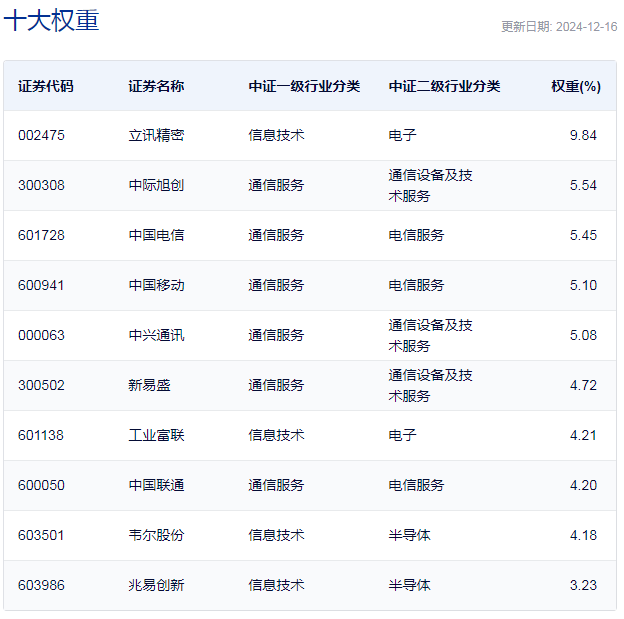Image resolution: width=624 pixels, height=619 pixels.
Task: Select security name 立讯精密
Action: point(156,135)
